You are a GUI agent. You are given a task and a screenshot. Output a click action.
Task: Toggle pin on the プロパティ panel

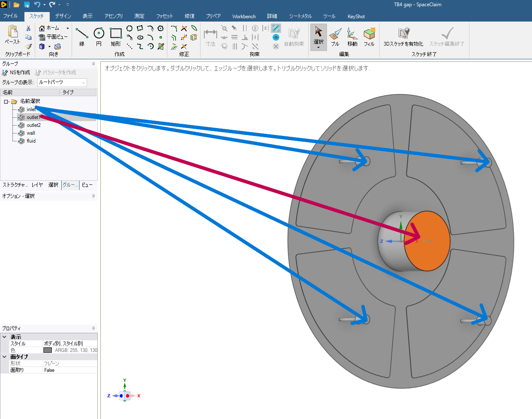coord(93,328)
